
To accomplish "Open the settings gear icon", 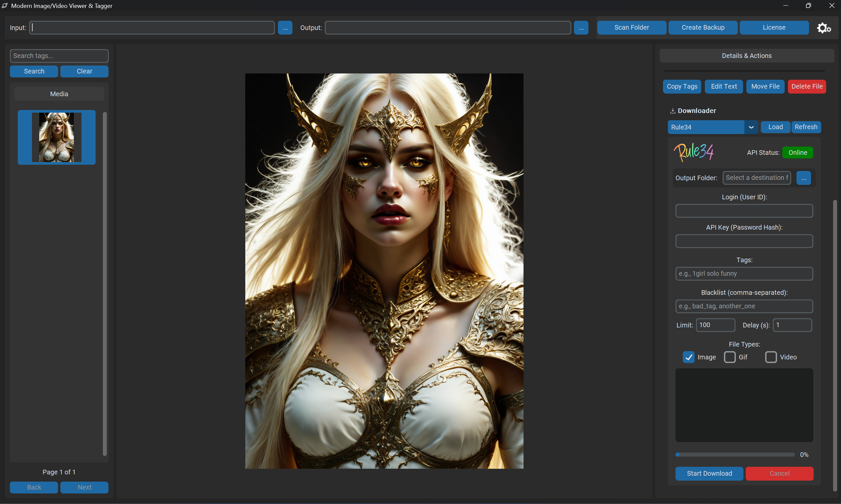I will click(824, 28).
